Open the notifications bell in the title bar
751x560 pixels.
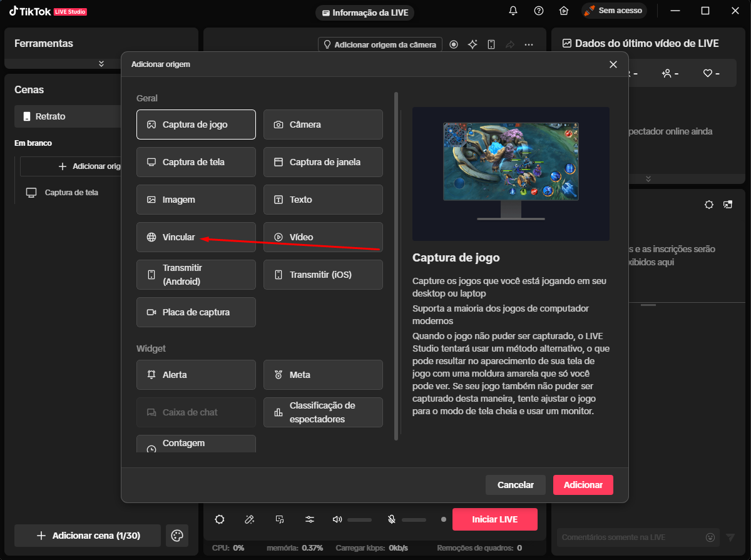coord(513,11)
